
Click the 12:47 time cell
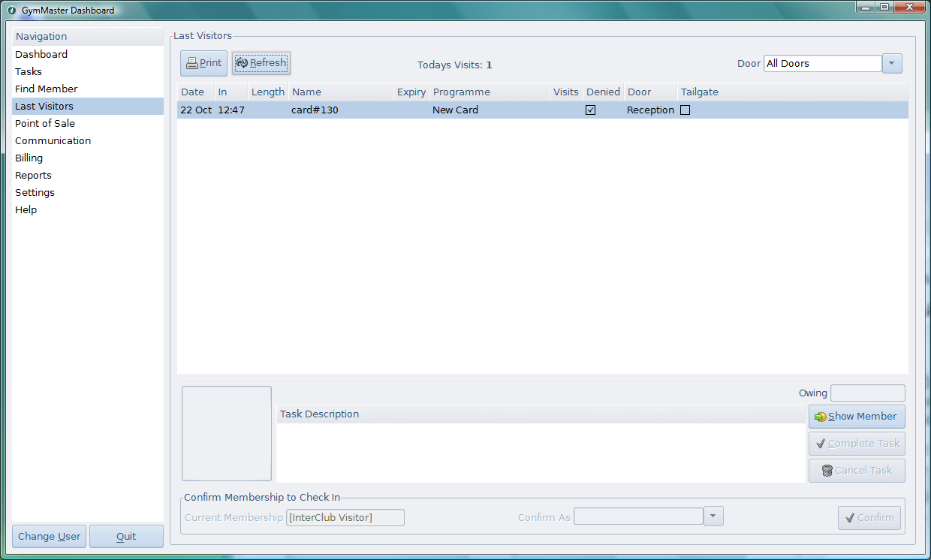click(231, 110)
